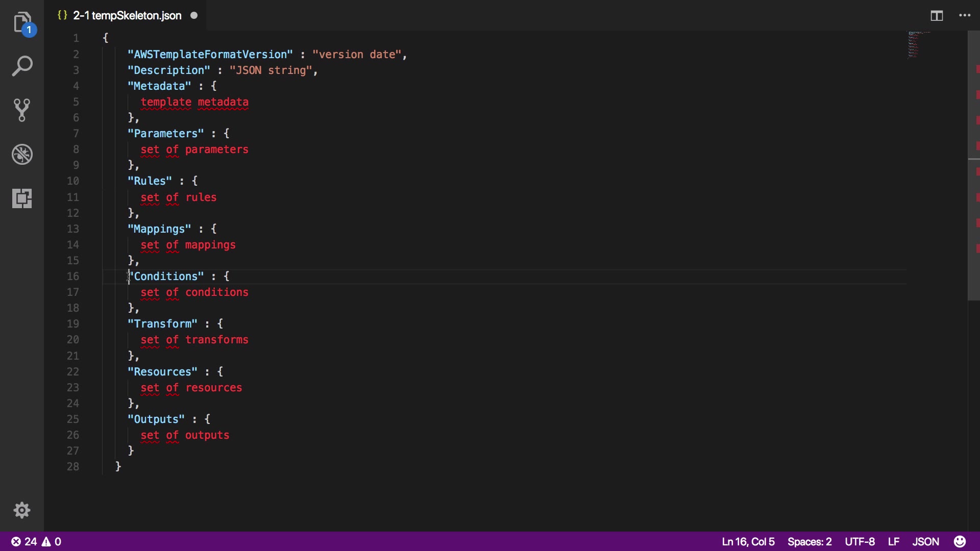
Task: Open the Extensions view icon
Action: [22, 198]
